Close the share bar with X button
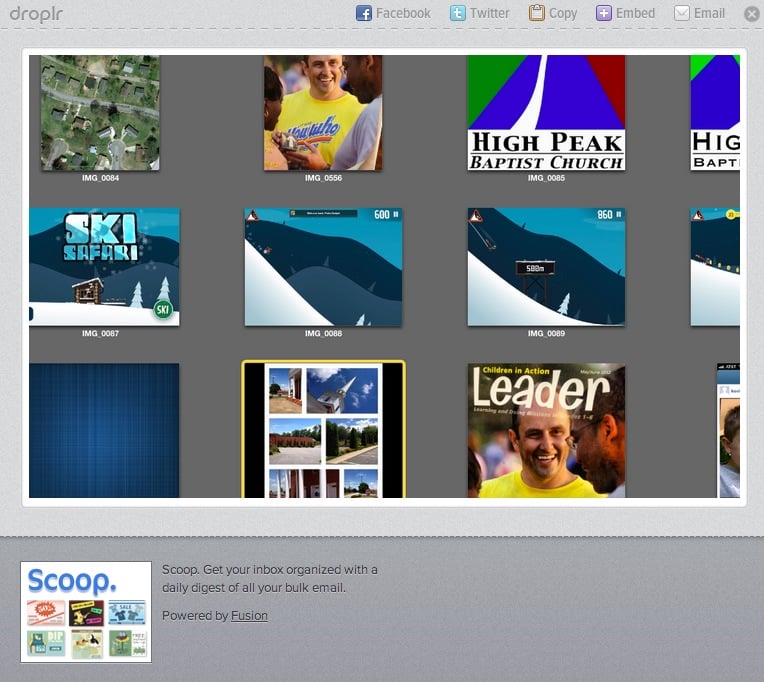 point(752,14)
